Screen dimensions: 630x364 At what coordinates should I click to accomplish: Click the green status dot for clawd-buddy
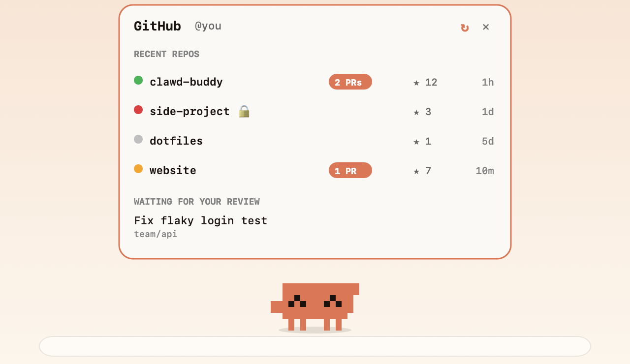coord(138,80)
